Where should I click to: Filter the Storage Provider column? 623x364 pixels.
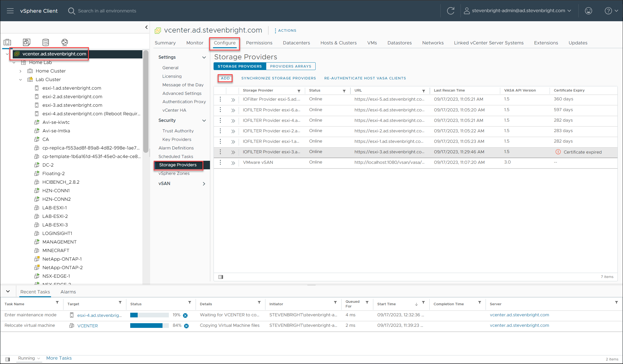coord(299,91)
